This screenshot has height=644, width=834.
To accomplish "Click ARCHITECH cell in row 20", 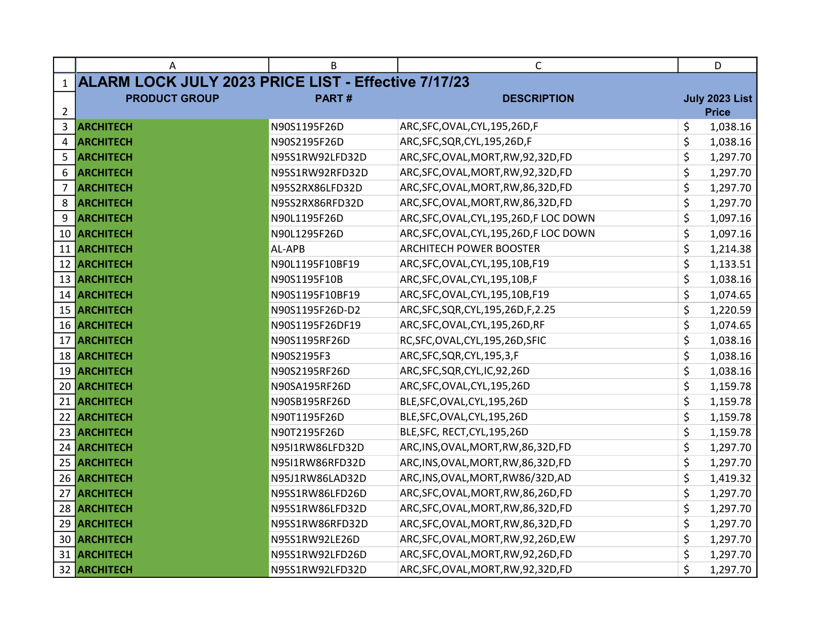I will click(172, 386).
